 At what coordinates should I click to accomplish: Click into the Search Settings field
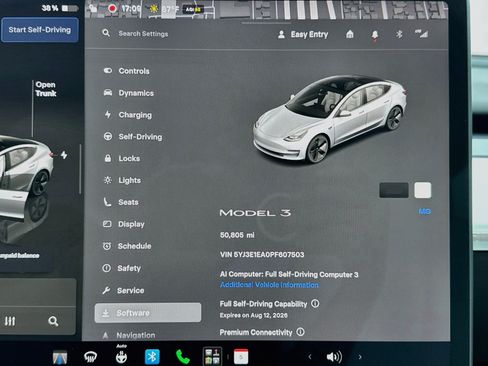(x=143, y=34)
